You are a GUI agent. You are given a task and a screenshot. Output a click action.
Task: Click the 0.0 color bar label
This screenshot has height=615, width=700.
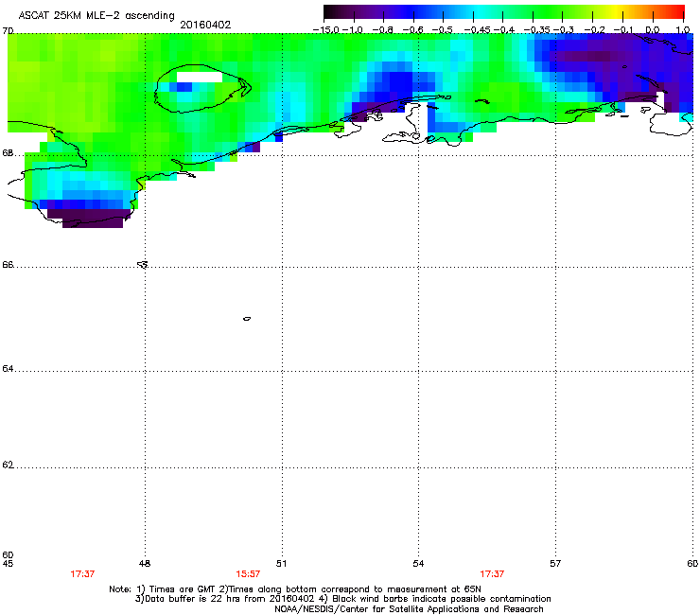click(x=653, y=30)
